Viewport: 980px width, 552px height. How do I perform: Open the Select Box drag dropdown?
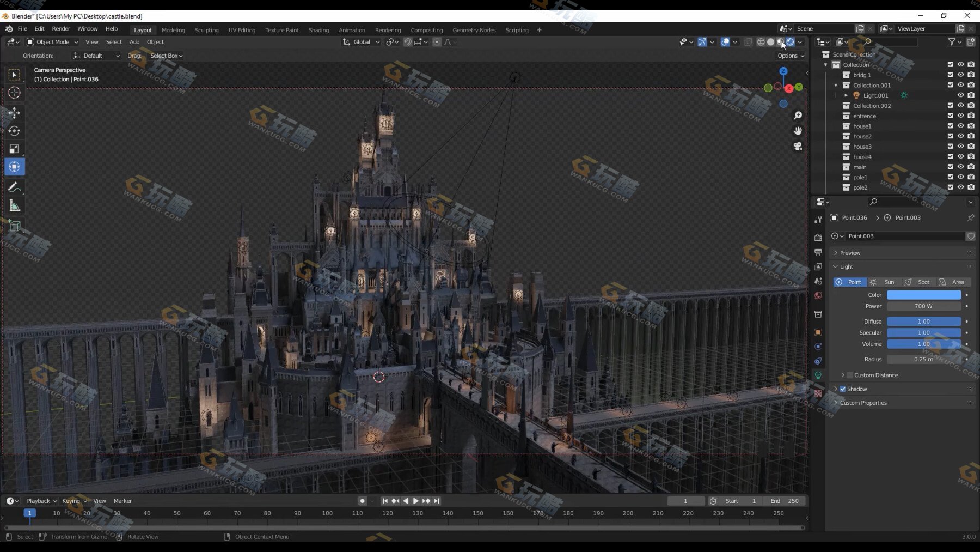[166, 56]
